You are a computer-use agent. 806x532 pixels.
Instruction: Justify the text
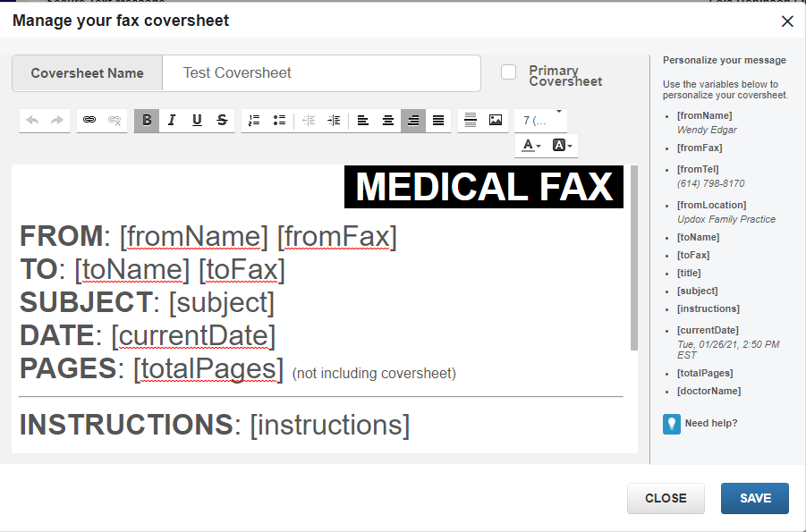[x=438, y=121]
